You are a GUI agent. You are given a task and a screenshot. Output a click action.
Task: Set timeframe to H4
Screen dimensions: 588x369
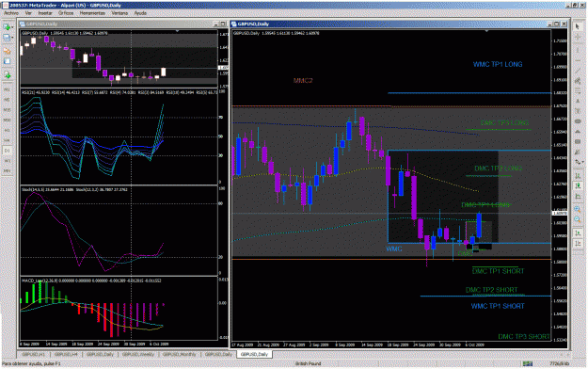[7, 140]
